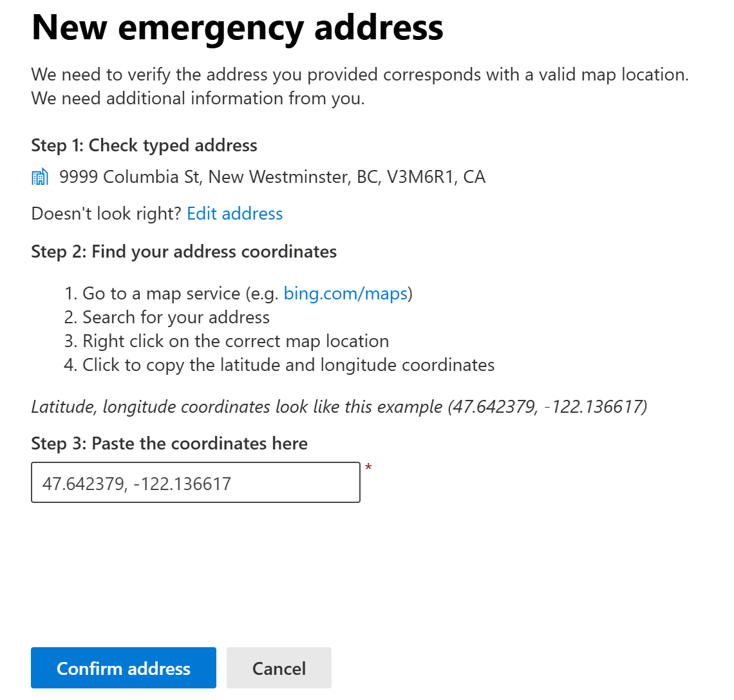Screen dimensions: 734x700
Task: Click the Step 3: Paste the coordinates label
Action: (169, 444)
